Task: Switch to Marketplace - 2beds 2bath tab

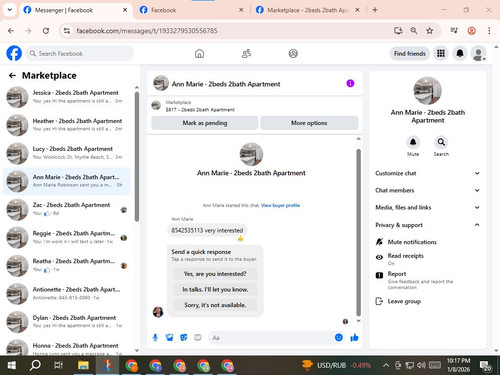Action: pyautogui.click(x=307, y=10)
